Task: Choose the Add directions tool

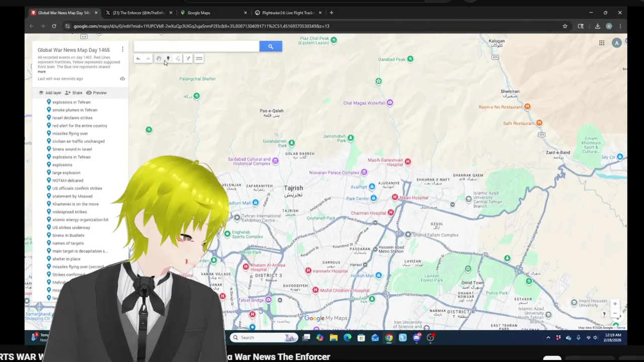Action: coord(188,59)
